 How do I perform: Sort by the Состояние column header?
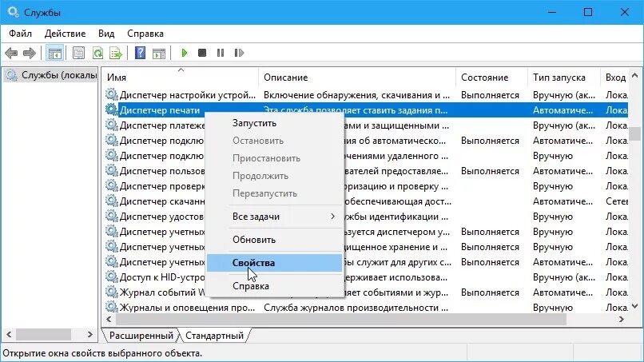[491, 78]
